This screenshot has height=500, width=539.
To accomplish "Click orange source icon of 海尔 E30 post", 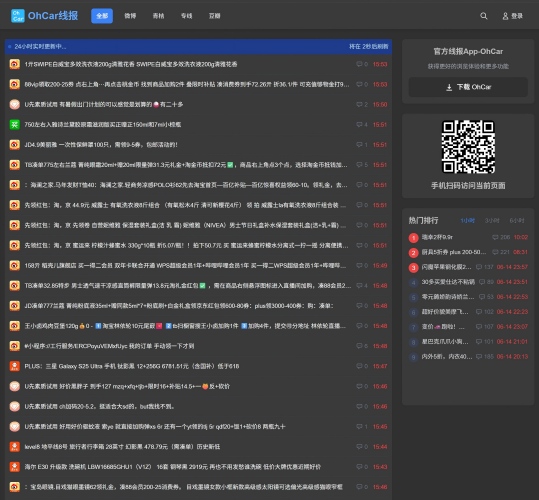I will (x=14, y=467).
